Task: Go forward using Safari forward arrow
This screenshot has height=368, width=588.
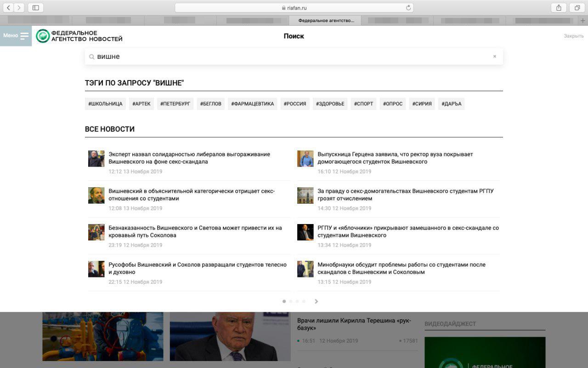Action: pos(19,8)
